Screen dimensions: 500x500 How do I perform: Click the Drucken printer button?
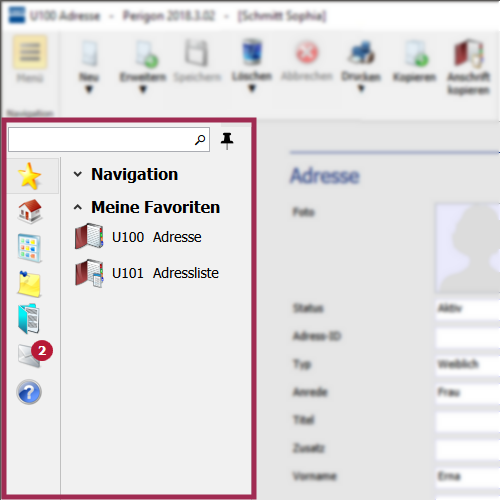point(361,66)
